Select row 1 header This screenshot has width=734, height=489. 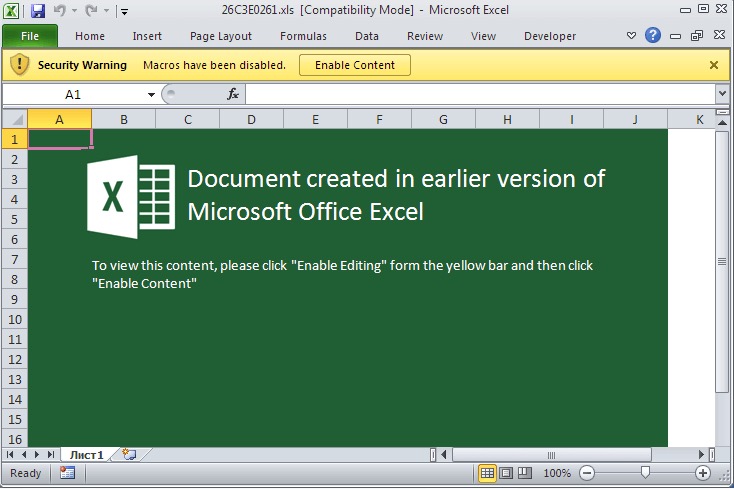click(15, 139)
